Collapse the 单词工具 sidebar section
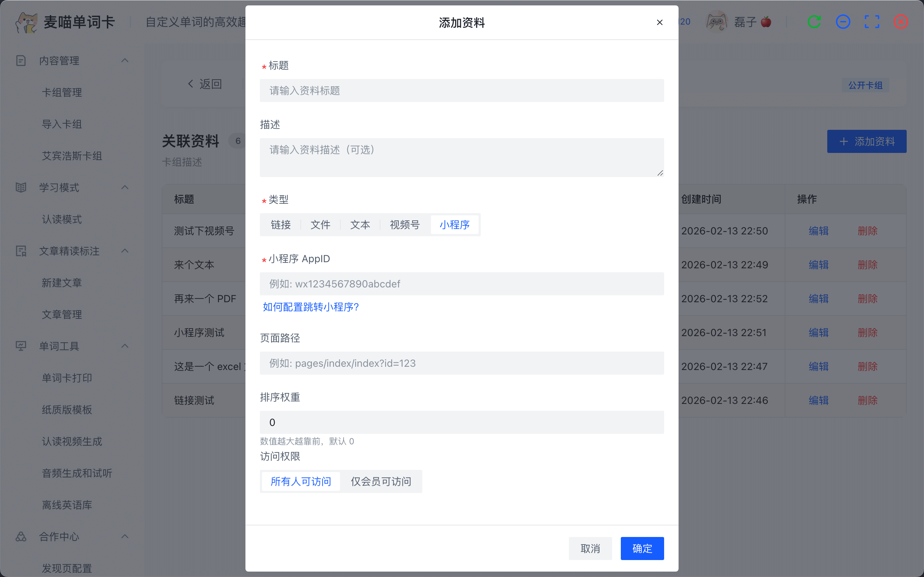Screen dimensions: 924x577 click(125, 346)
